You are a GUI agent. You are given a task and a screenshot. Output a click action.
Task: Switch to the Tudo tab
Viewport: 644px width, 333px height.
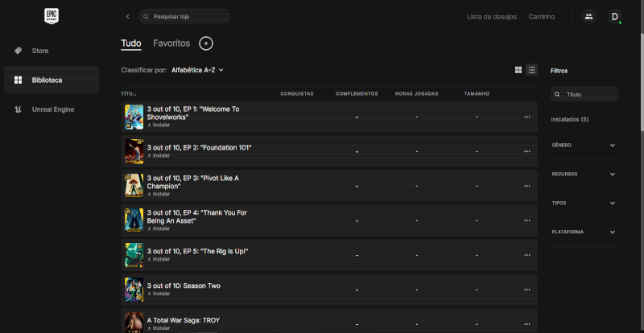(x=131, y=43)
